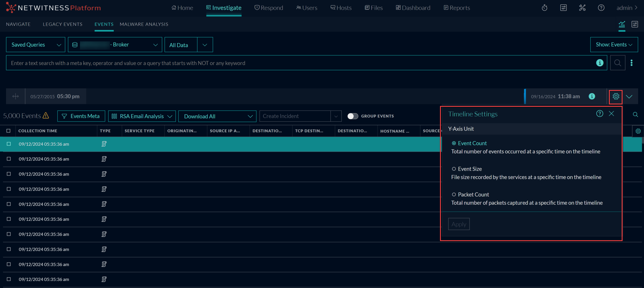Image resolution: width=644 pixels, height=288 pixels.
Task: Open the Respond menu
Action: pyautogui.click(x=269, y=8)
